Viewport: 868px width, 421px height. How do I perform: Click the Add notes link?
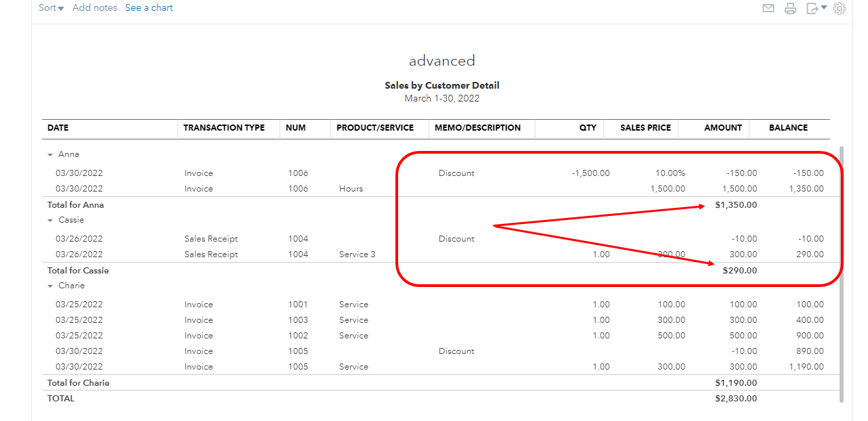[x=95, y=7]
